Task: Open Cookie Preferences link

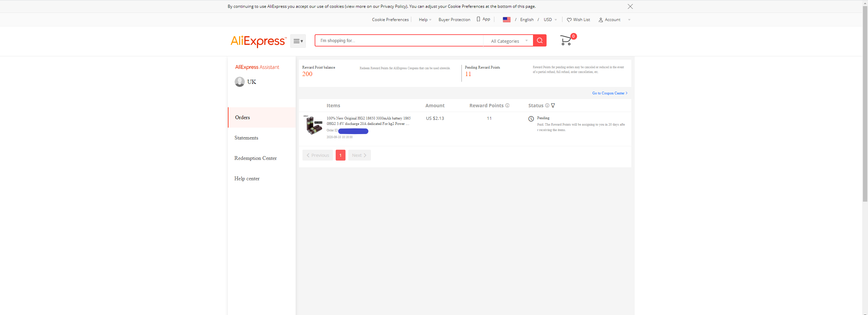Action: click(390, 20)
